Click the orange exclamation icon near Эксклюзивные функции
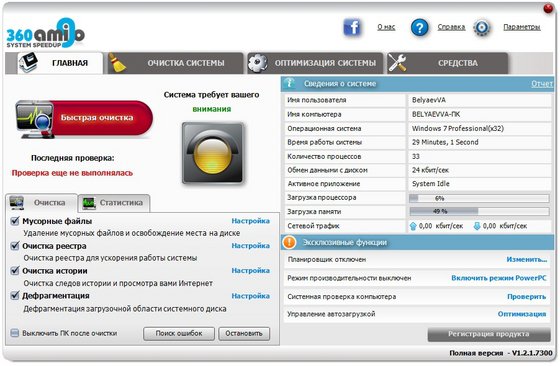 tap(289, 242)
